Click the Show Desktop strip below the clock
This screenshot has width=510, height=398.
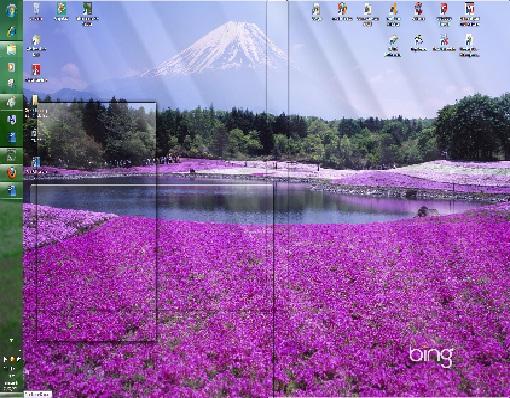pyautogui.click(x=11, y=394)
